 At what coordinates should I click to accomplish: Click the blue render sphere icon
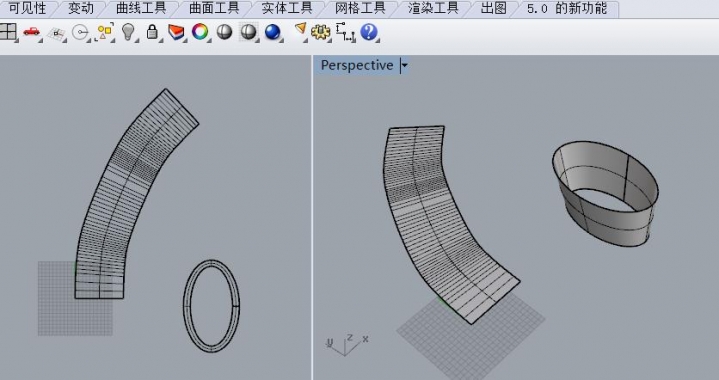pyautogui.click(x=273, y=32)
